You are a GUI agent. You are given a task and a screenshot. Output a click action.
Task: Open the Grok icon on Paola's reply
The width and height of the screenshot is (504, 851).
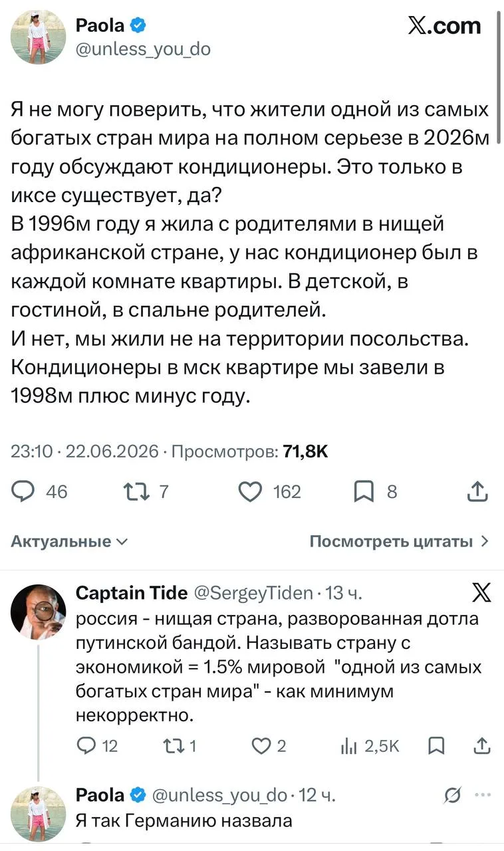tap(453, 795)
